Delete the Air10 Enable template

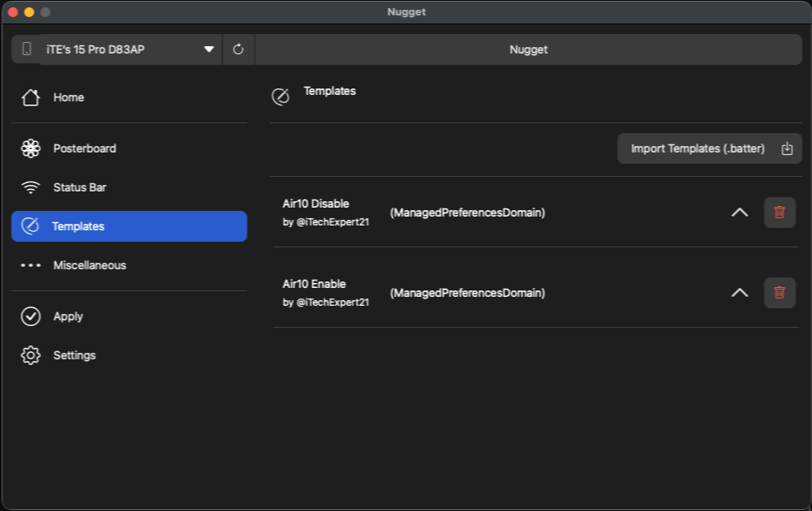[780, 293]
